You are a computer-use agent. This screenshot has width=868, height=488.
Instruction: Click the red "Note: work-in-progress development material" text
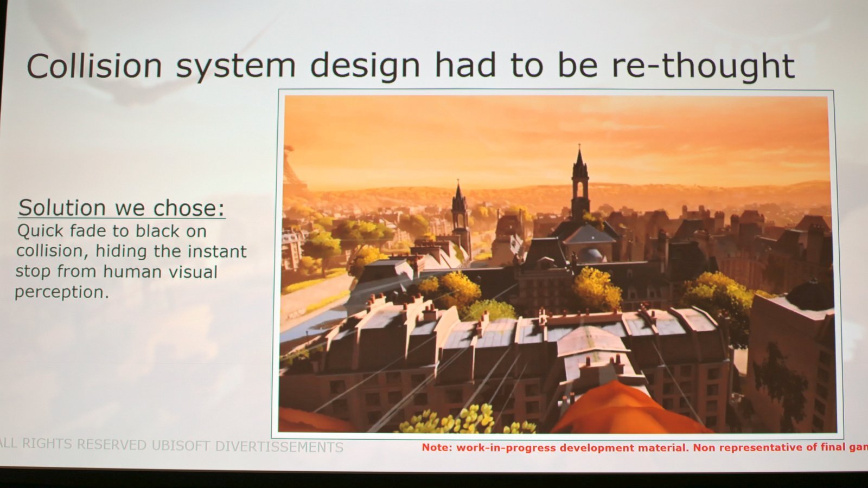[x=554, y=448]
